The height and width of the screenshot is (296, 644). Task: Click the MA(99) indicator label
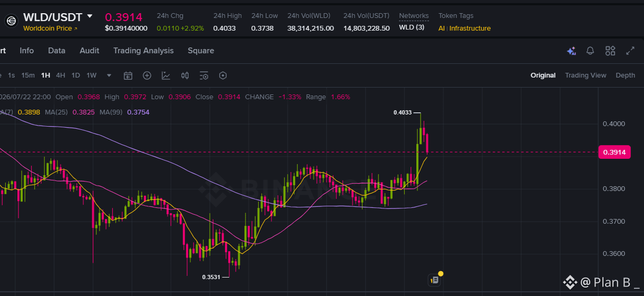coord(111,112)
